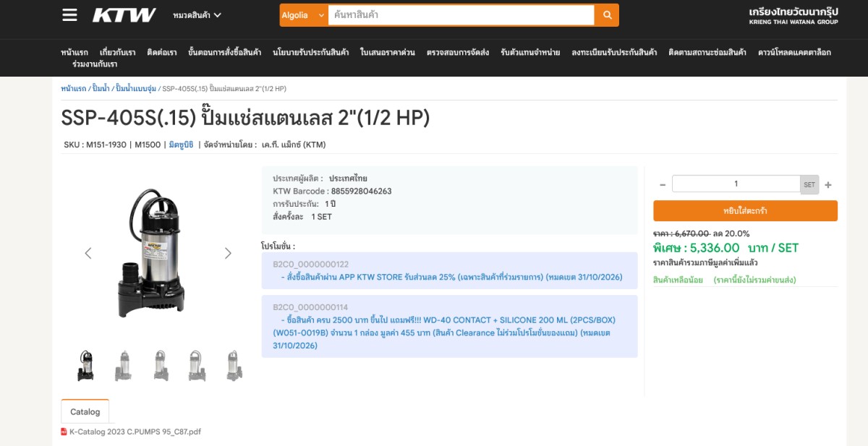Image resolution: width=868 pixels, height=446 pixels.
Task: Open promotion B2C0_0000000114 WD-40 freebie
Action: point(449,326)
